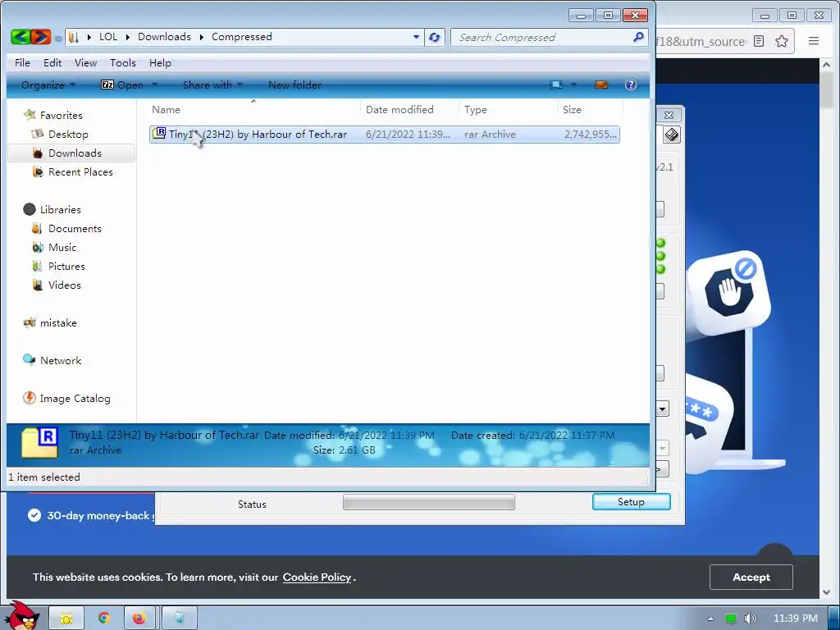Image resolution: width=840 pixels, height=630 pixels.
Task: Open the Help menu
Action: coord(160,63)
